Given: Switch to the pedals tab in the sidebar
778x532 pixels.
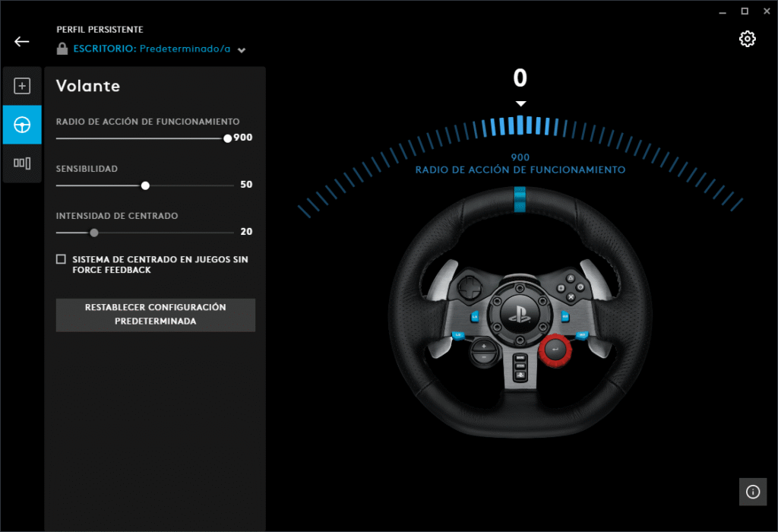Looking at the screenshot, I should pos(22,163).
